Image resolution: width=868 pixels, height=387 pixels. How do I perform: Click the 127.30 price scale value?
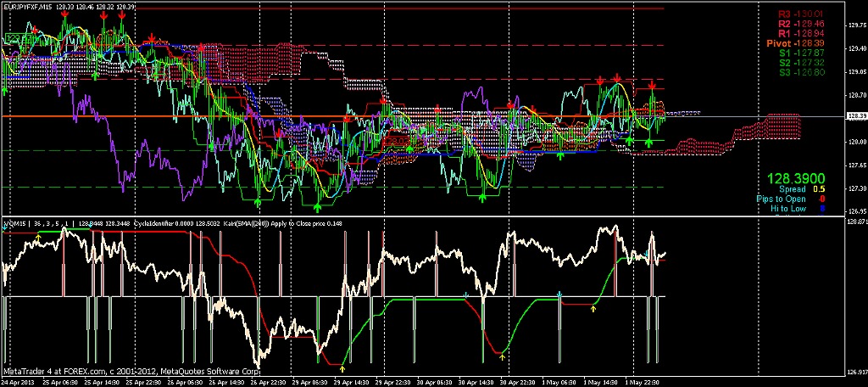click(856, 188)
